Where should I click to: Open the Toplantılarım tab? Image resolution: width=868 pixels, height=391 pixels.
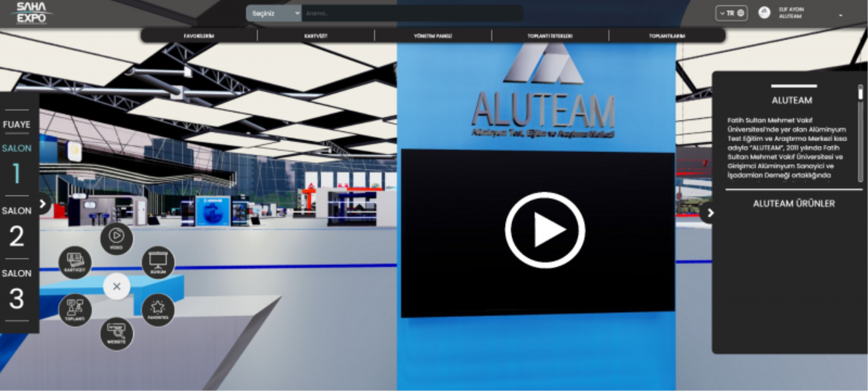[667, 36]
